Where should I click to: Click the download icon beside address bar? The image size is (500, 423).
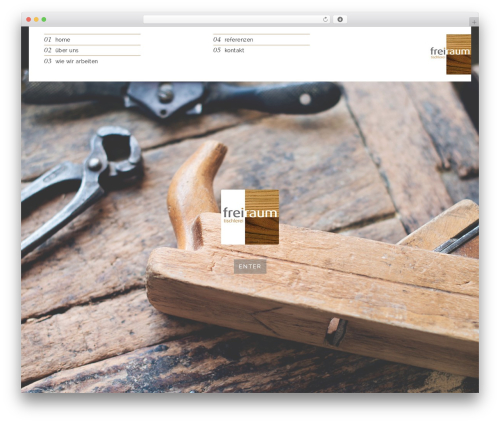340,20
